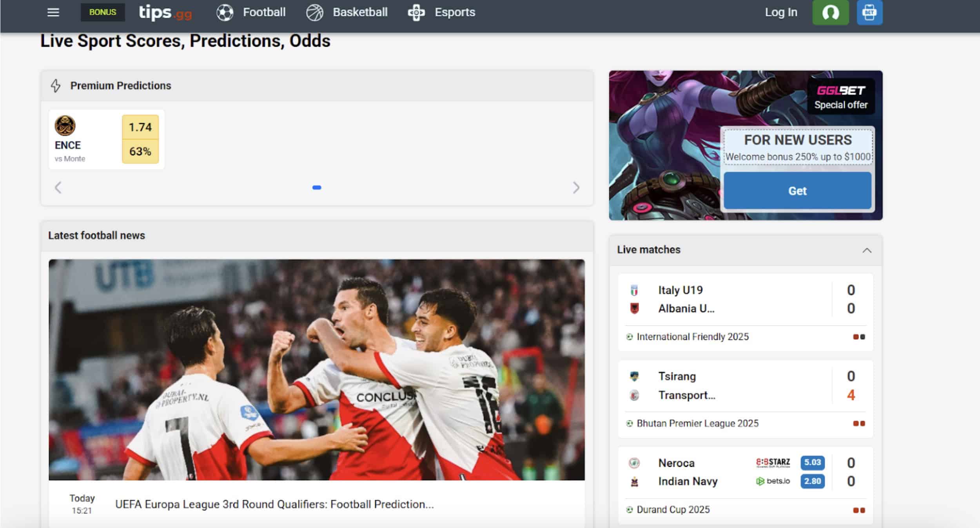
Task: Click the soccer ball Football icon
Action: 225,13
